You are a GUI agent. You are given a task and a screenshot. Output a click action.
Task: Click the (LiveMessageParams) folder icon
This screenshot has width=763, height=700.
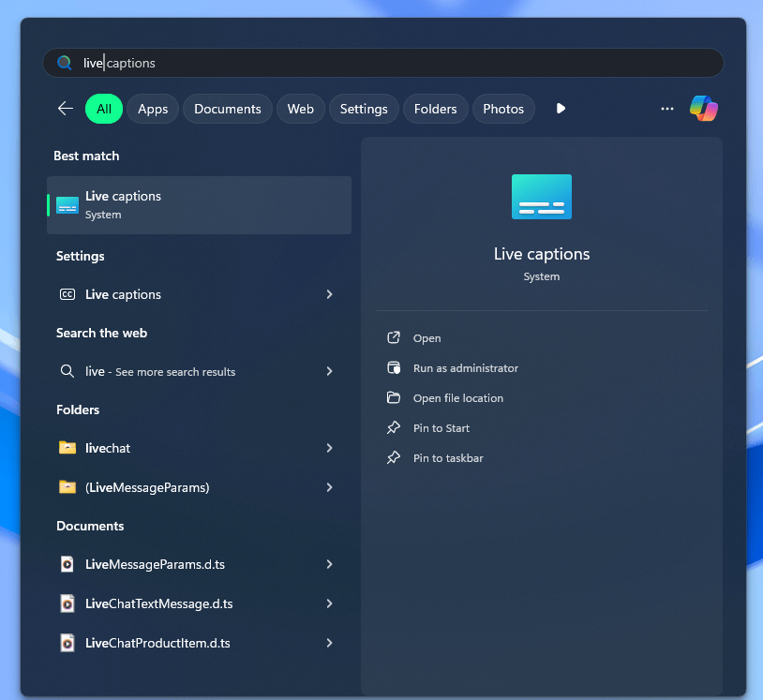click(x=67, y=487)
